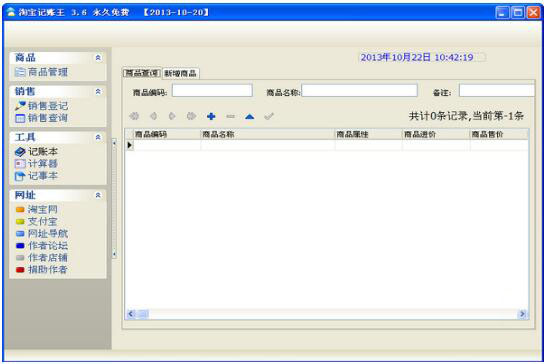
Task: Open the 作者店铺 link
Action: pos(41,257)
